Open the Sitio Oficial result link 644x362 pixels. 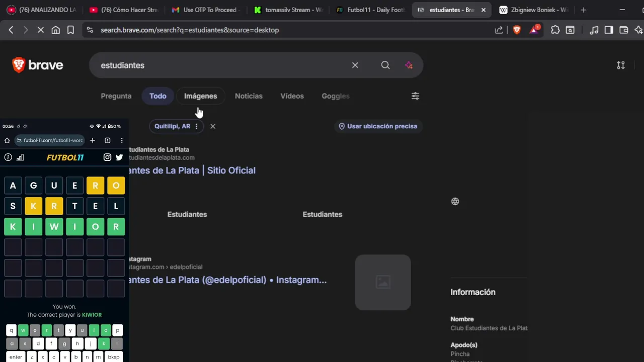pyautogui.click(x=191, y=170)
